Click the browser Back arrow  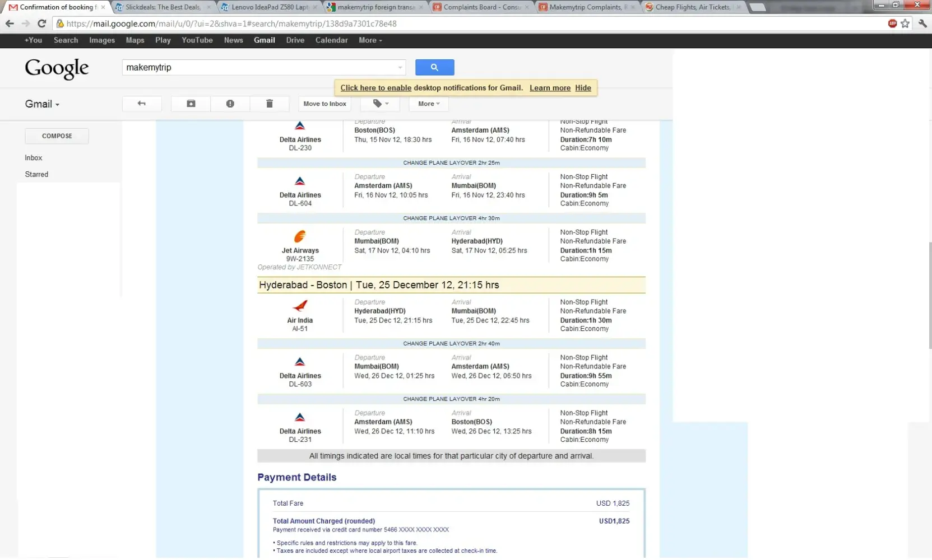click(10, 24)
